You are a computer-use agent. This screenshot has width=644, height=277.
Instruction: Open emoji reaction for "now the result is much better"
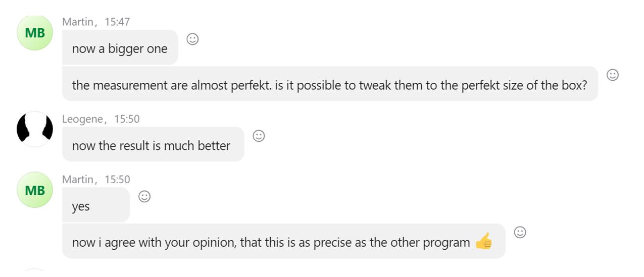[x=259, y=136]
